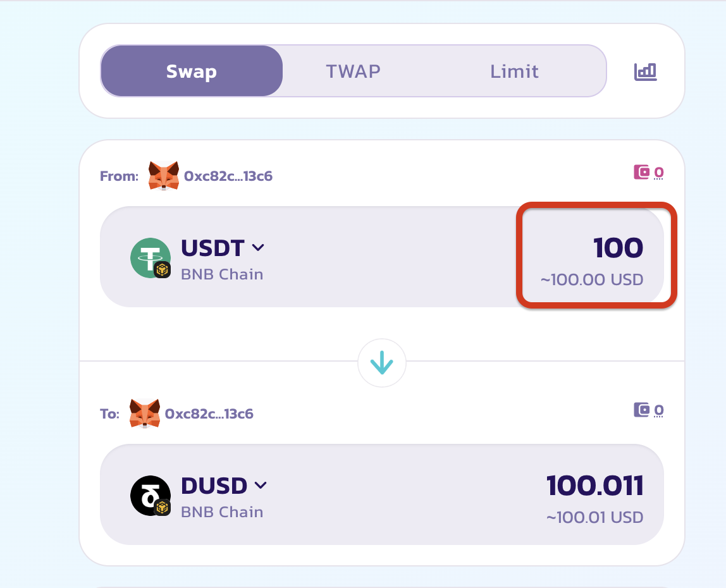Click the BNB Chain badge on USDT logo
Image resolution: width=726 pixels, height=588 pixels.
pyautogui.click(x=163, y=270)
